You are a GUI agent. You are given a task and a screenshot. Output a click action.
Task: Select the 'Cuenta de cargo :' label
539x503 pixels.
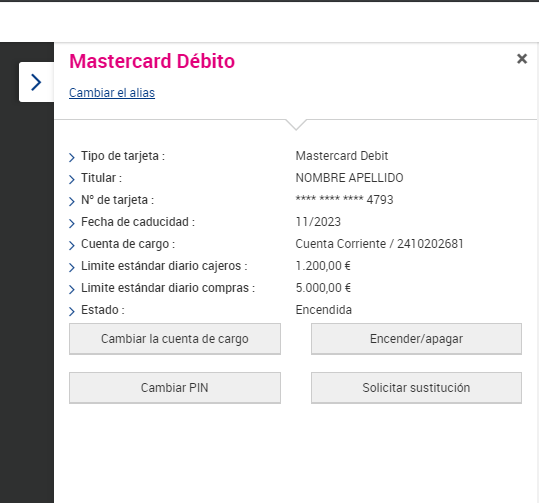coord(128,244)
